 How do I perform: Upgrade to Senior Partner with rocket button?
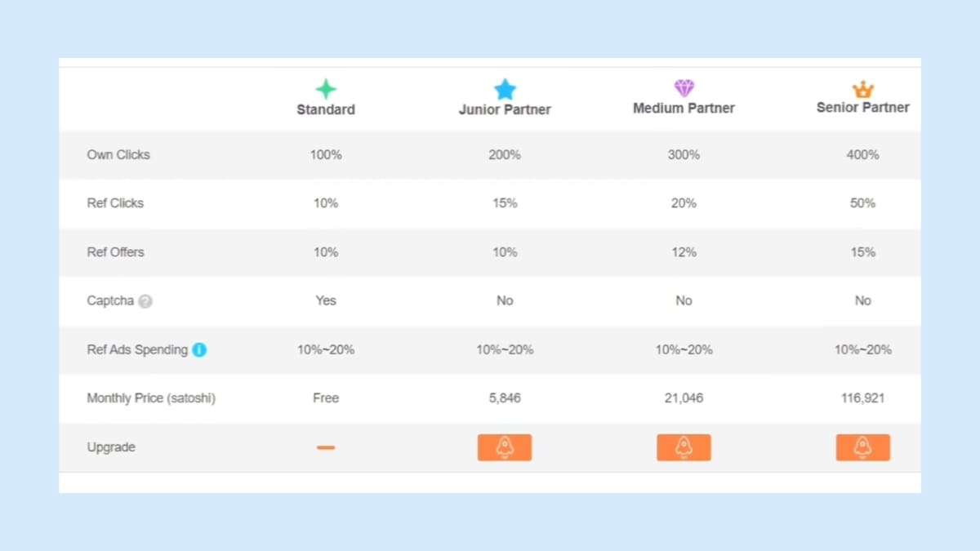coord(862,447)
